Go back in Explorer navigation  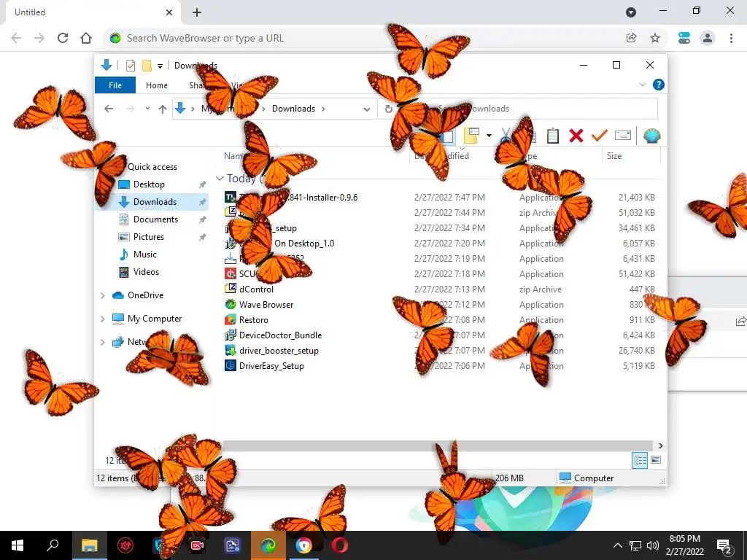point(109,109)
